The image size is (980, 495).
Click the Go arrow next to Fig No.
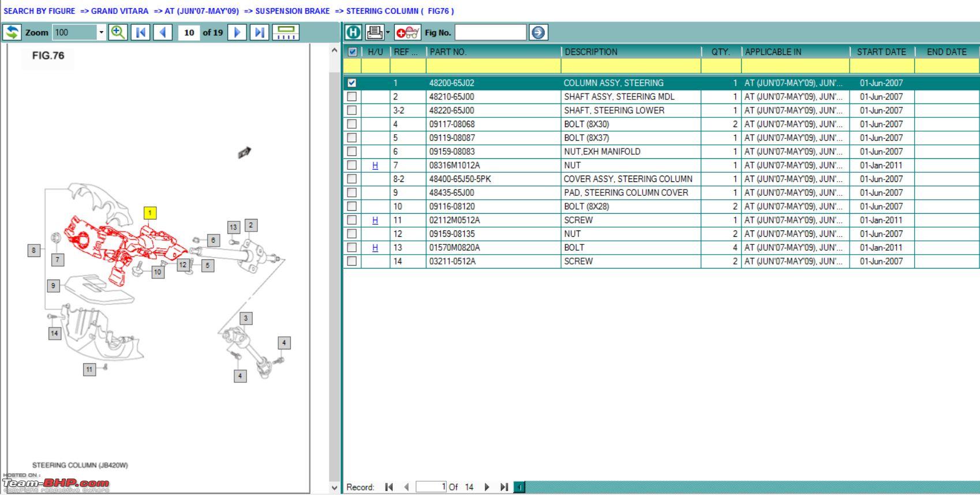coord(538,32)
